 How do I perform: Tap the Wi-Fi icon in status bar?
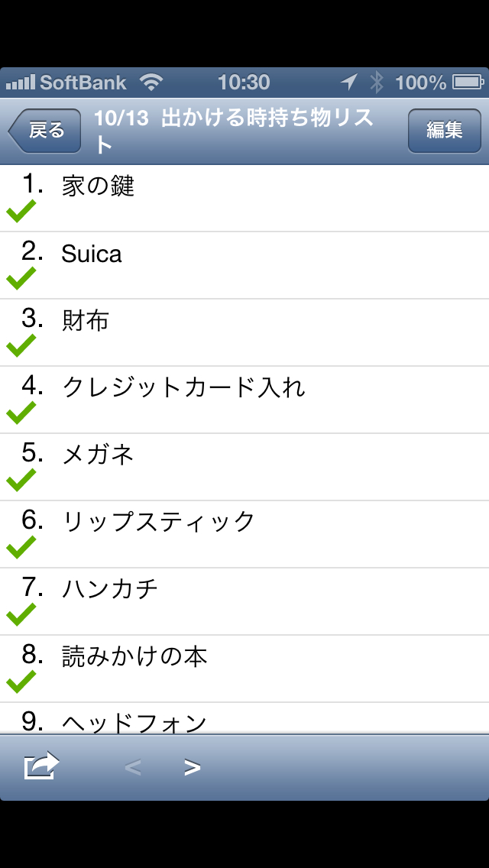[x=151, y=82]
